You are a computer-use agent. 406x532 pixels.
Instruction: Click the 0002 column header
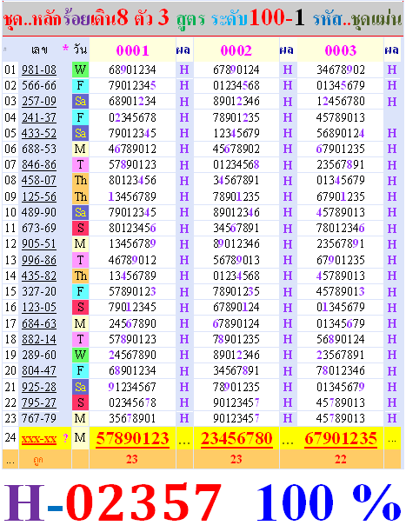coord(236,50)
